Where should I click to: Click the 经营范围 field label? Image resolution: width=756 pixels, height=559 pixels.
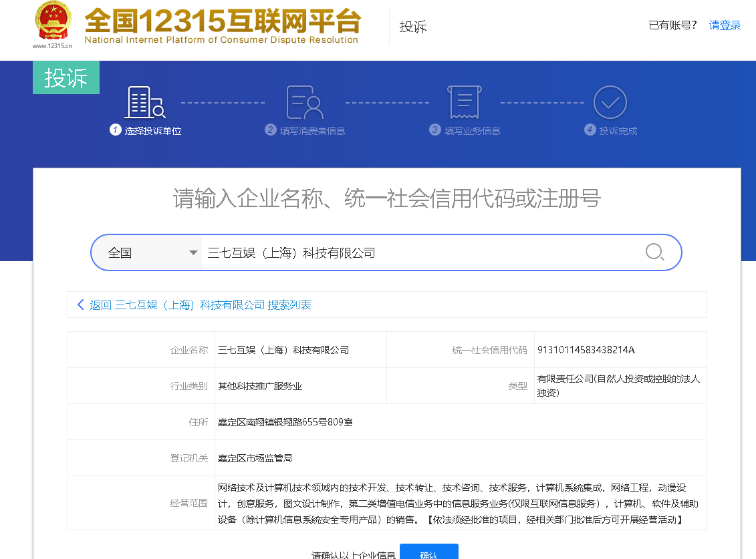[189, 503]
